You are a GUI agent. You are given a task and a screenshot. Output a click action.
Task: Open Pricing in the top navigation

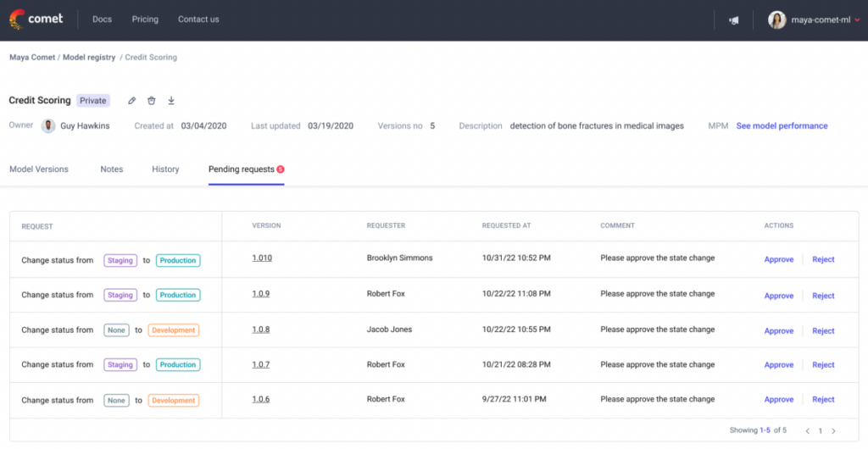pos(145,19)
